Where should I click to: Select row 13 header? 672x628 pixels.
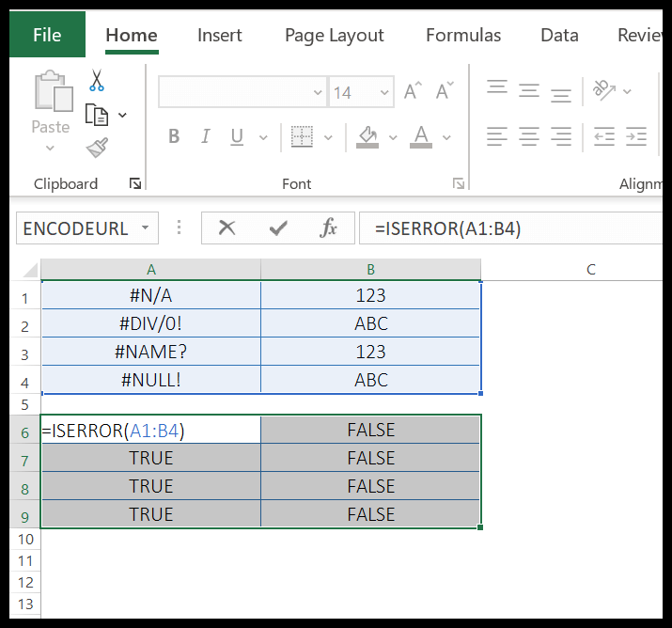(24, 604)
